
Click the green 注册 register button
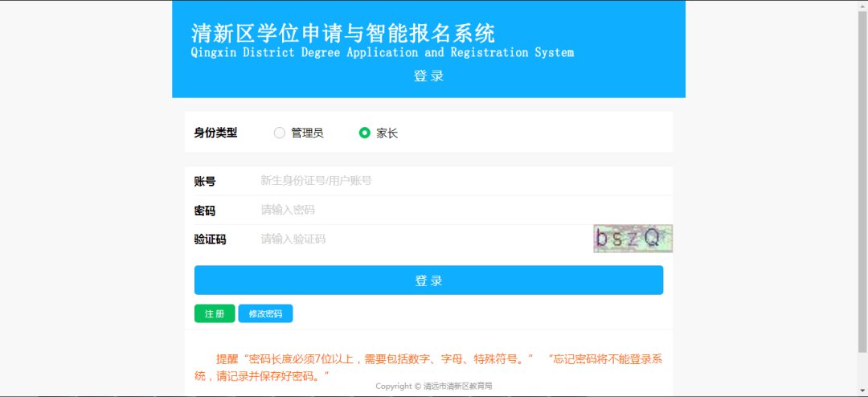pyautogui.click(x=215, y=313)
